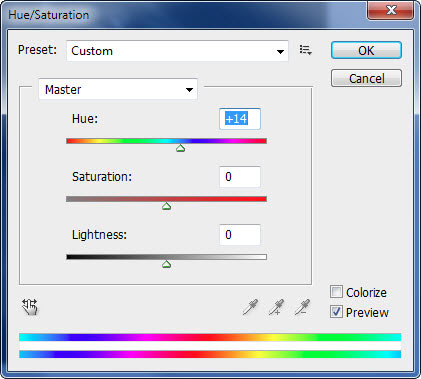Expand the Master color range dropdown
Image resolution: width=421 pixels, height=379 pixels.
click(118, 89)
